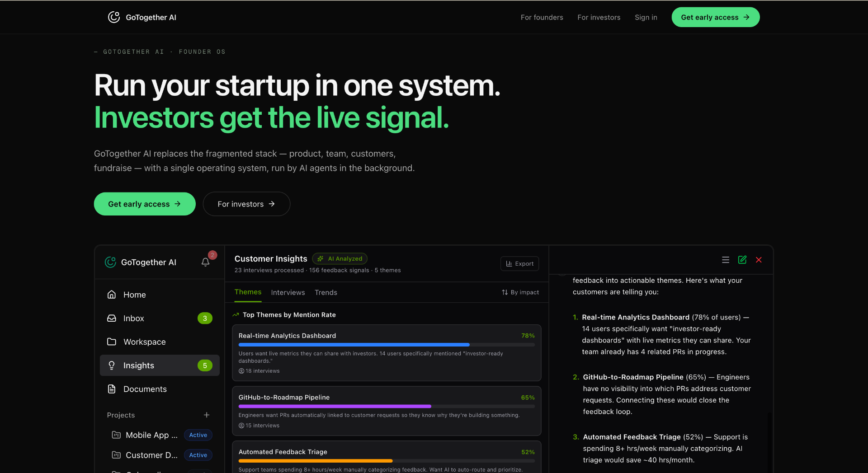Viewport: 868px width, 473px height.
Task: Select Workspace in the sidebar
Action: click(x=160, y=342)
